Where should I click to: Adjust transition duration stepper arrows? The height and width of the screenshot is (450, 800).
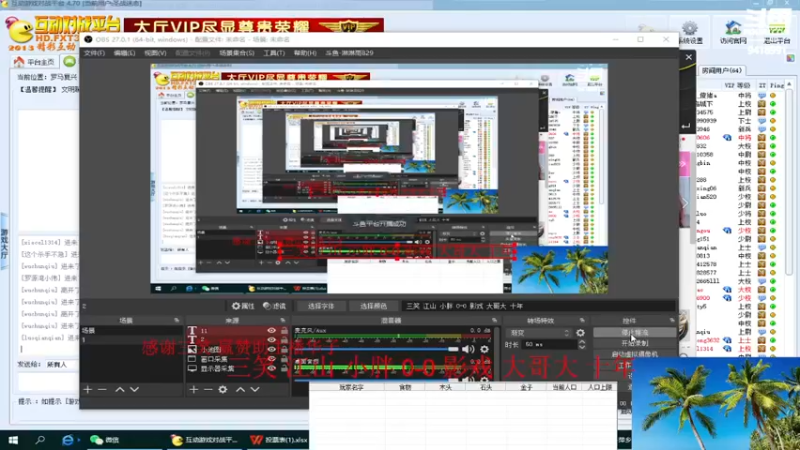tap(582, 345)
